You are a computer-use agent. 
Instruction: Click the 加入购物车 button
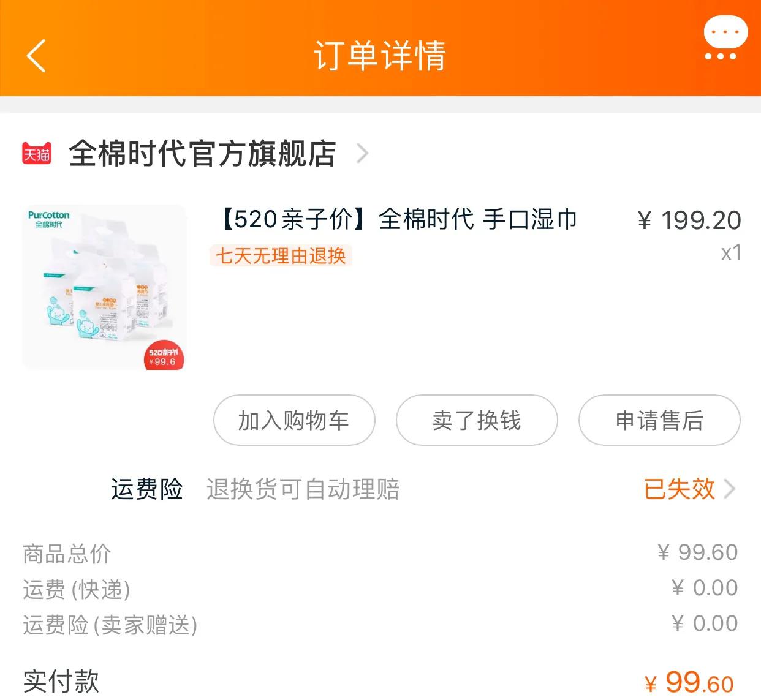point(294,421)
